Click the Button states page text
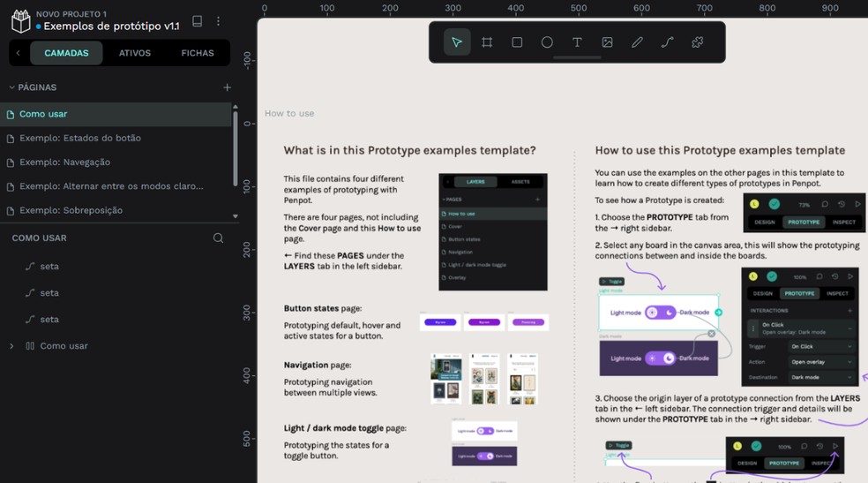The width and height of the screenshot is (868, 483). tap(323, 308)
